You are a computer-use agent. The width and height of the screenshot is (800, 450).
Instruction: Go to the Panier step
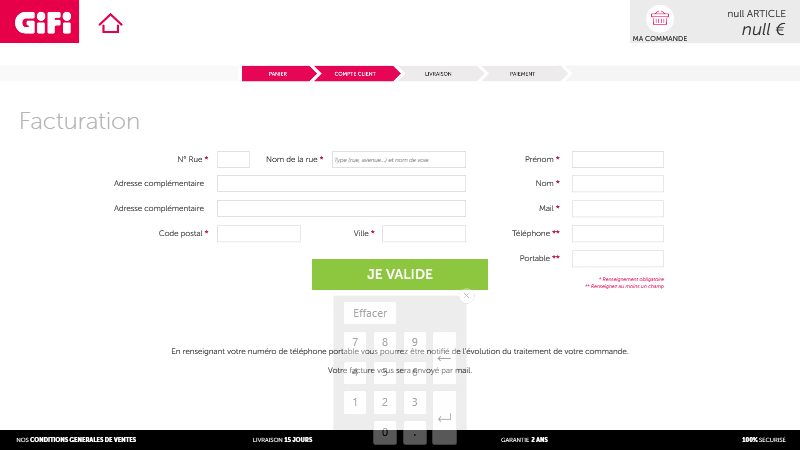pos(277,73)
